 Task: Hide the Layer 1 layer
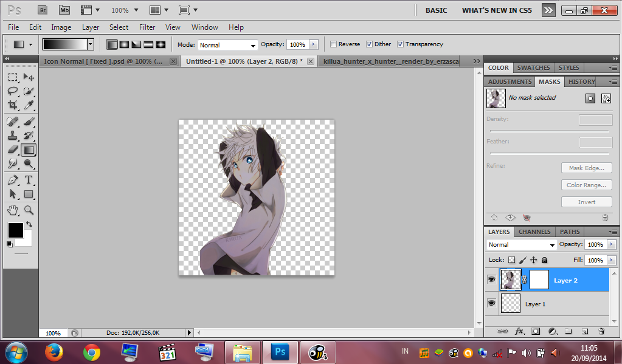491,303
